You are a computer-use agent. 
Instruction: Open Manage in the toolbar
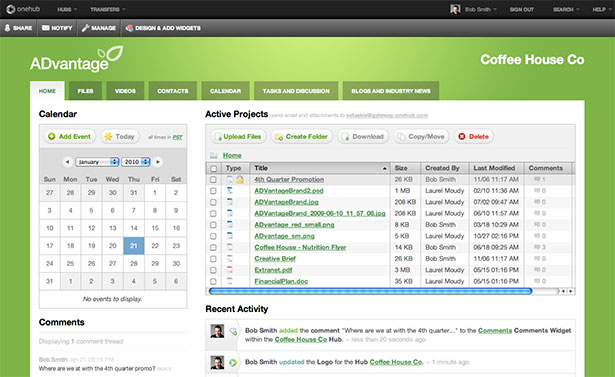coord(99,28)
